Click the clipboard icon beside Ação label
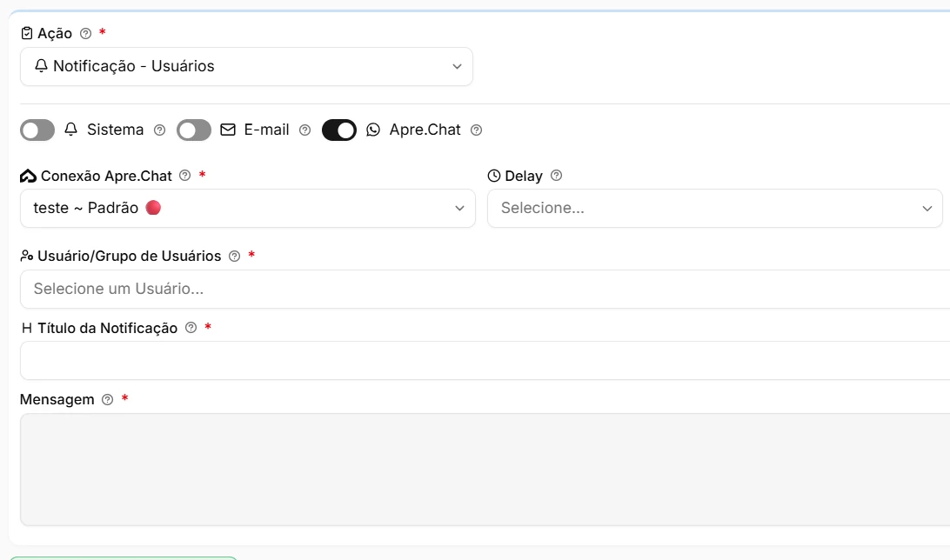This screenshot has width=950, height=560. (27, 33)
